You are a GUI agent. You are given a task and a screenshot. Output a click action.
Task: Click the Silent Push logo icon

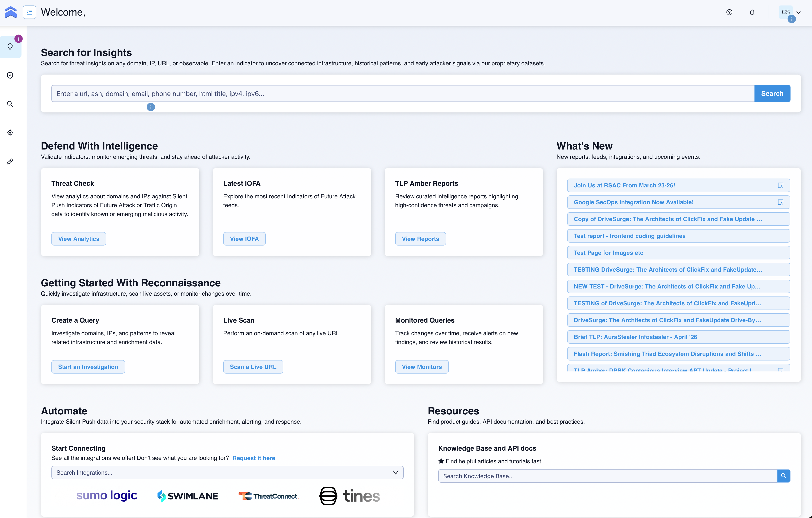point(11,12)
